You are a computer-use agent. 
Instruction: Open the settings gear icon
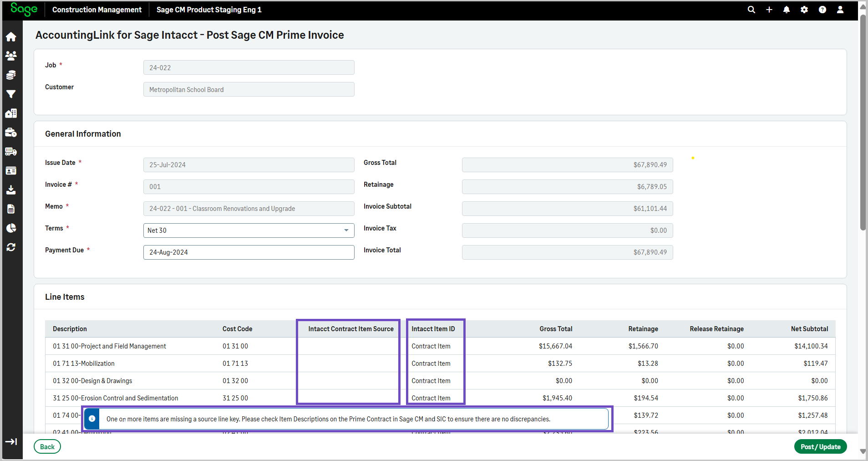tap(804, 10)
